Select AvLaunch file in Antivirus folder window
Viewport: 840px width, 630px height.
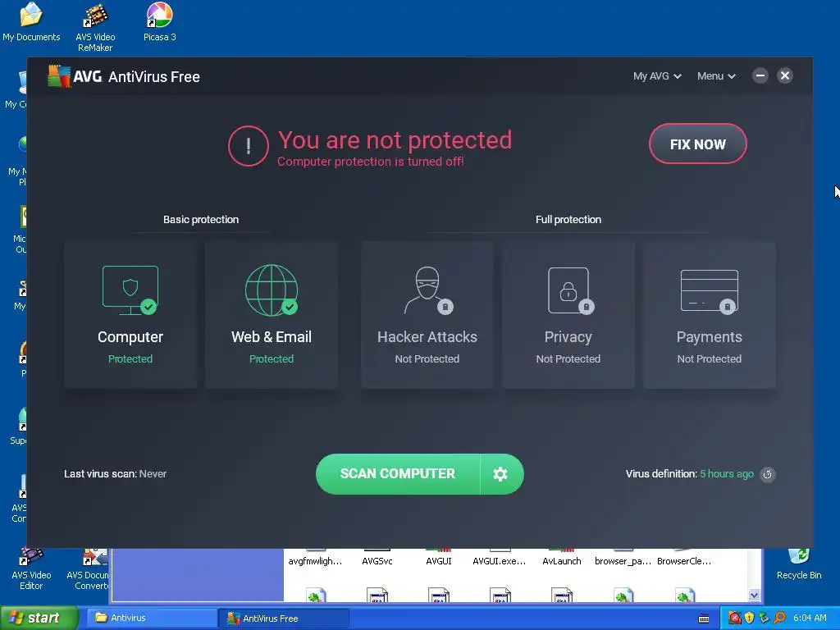coord(561,558)
